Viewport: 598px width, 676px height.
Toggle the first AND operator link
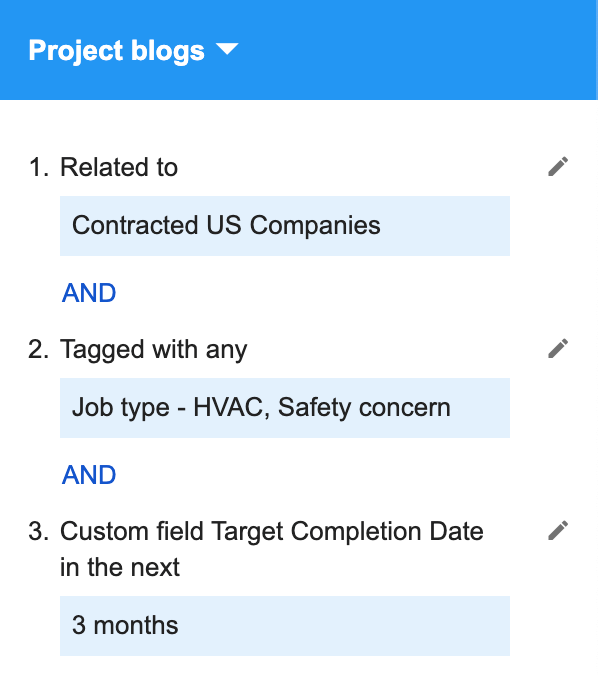tap(89, 293)
